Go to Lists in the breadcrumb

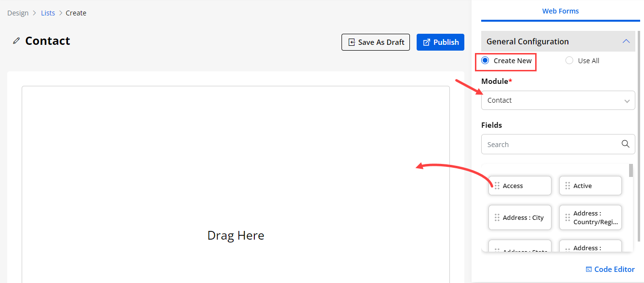(48, 13)
